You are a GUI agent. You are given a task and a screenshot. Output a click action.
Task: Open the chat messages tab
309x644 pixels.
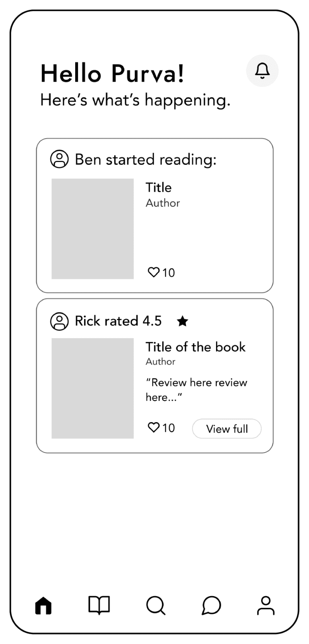tap(211, 605)
